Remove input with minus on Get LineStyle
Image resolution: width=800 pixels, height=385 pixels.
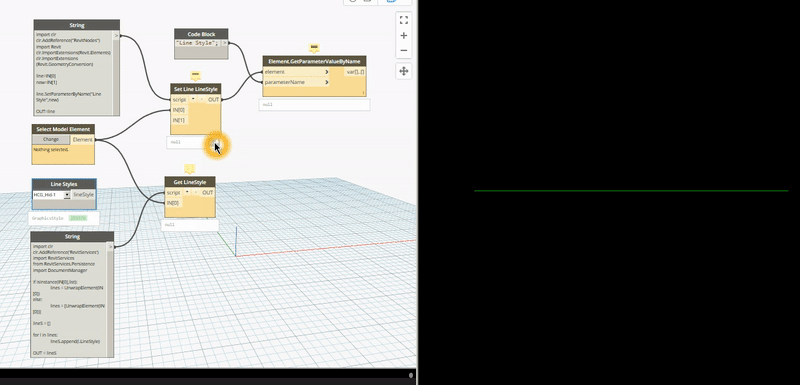click(195, 193)
